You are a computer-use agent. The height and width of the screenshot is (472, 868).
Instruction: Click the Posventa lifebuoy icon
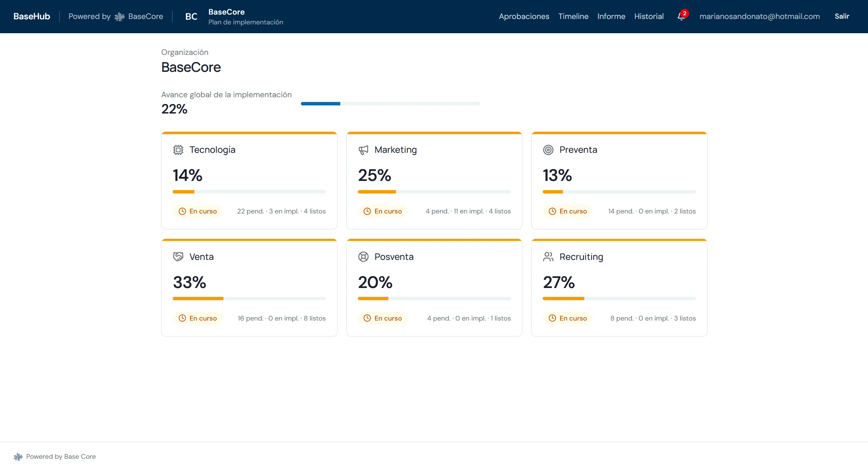tap(363, 257)
